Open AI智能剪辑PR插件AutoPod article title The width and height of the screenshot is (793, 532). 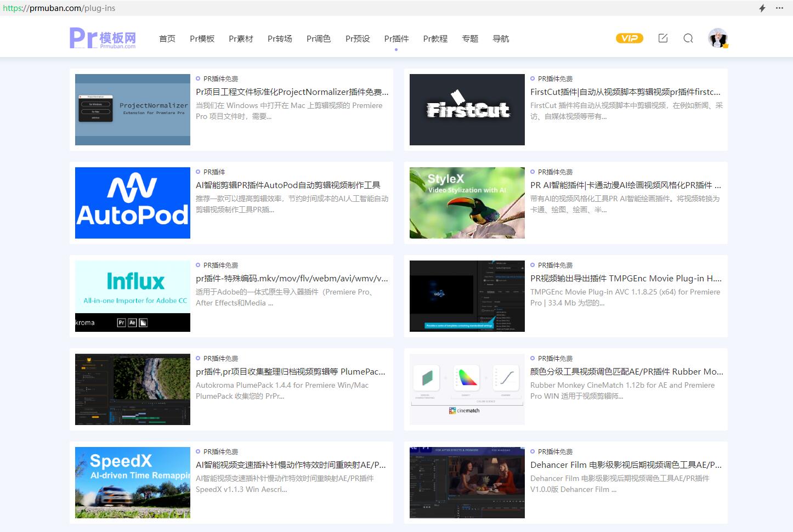288,185
